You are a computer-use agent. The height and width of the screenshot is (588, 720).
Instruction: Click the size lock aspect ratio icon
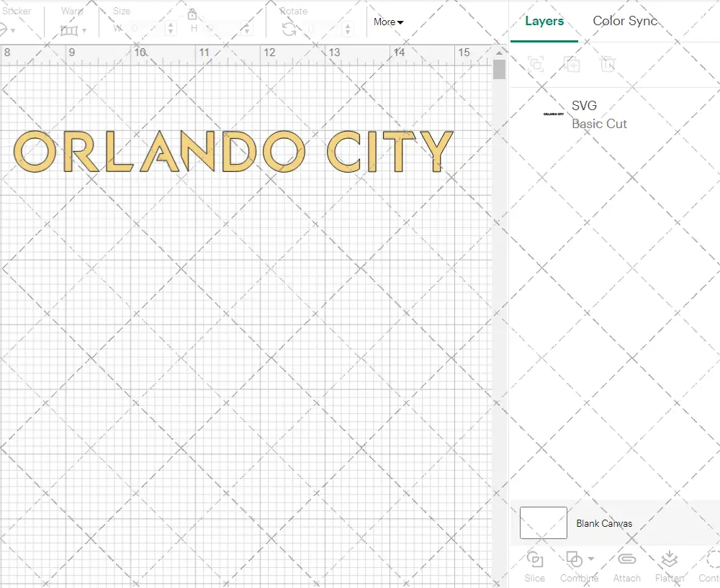point(192,14)
